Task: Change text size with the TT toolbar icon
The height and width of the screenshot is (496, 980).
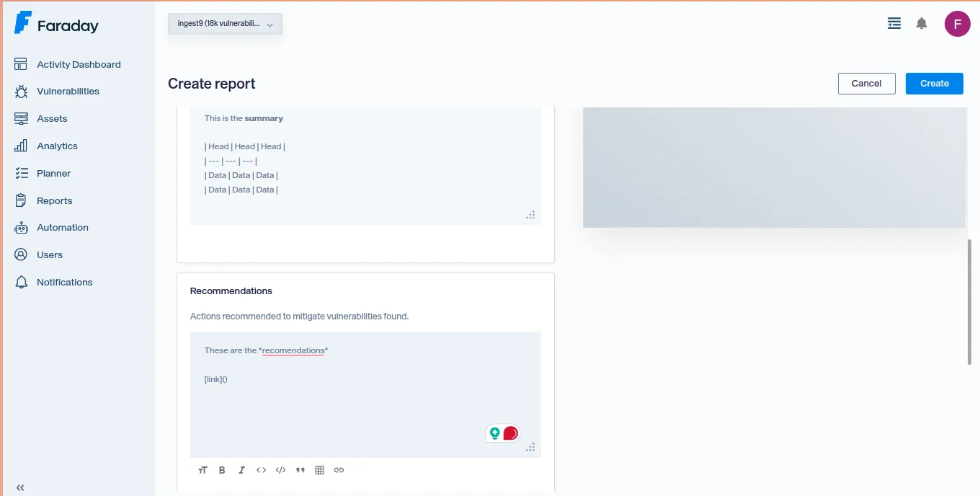Action: (202, 469)
